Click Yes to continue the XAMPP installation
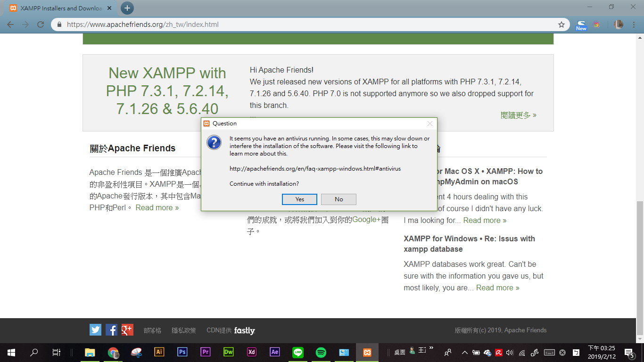Viewport: 644px width, 362px height. [299, 199]
